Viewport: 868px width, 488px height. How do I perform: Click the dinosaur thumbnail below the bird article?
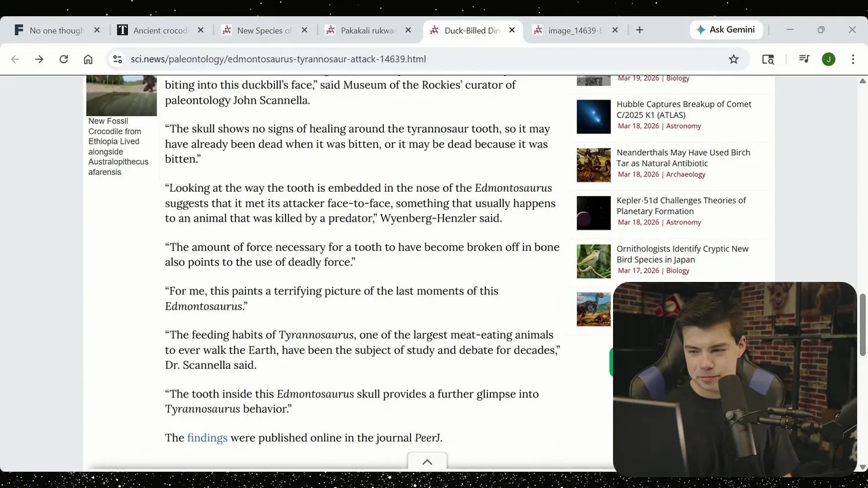(x=594, y=309)
